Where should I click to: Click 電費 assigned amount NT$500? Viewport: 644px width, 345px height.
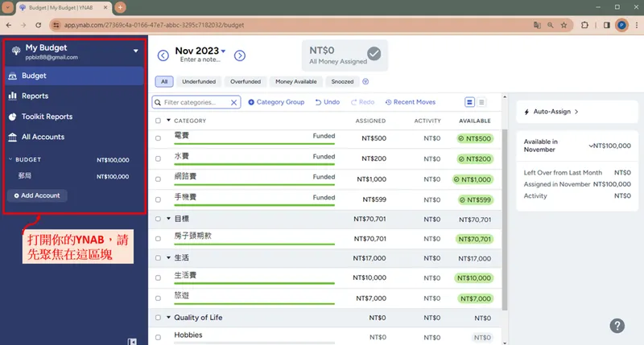(374, 138)
